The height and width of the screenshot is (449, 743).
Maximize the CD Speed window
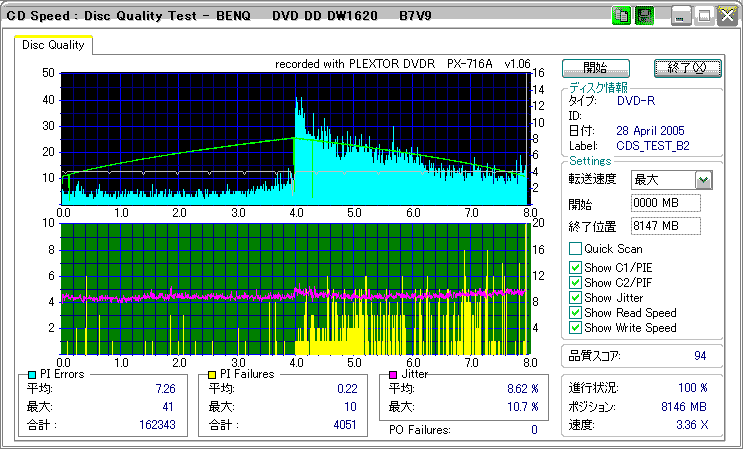tap(703, 15)
